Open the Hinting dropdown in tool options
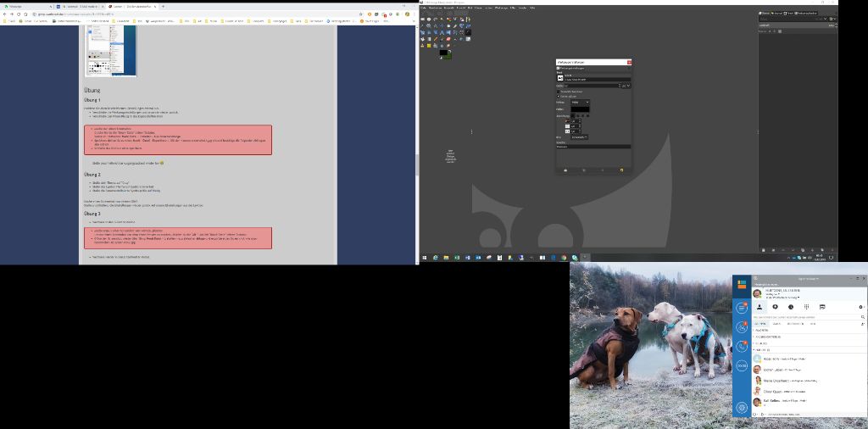The width and height of the screenshot is (868, 429). pyautogui.click(x=580, y=103)
